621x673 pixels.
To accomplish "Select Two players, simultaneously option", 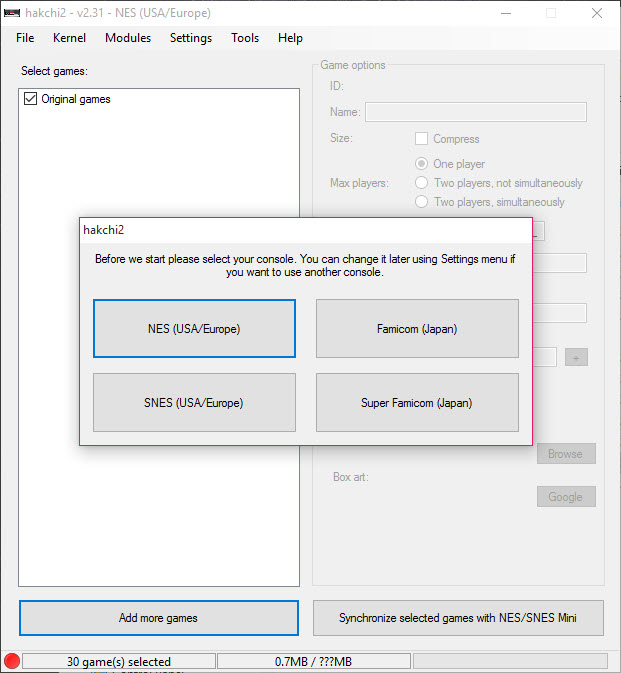I will click(x=421, y=202).
